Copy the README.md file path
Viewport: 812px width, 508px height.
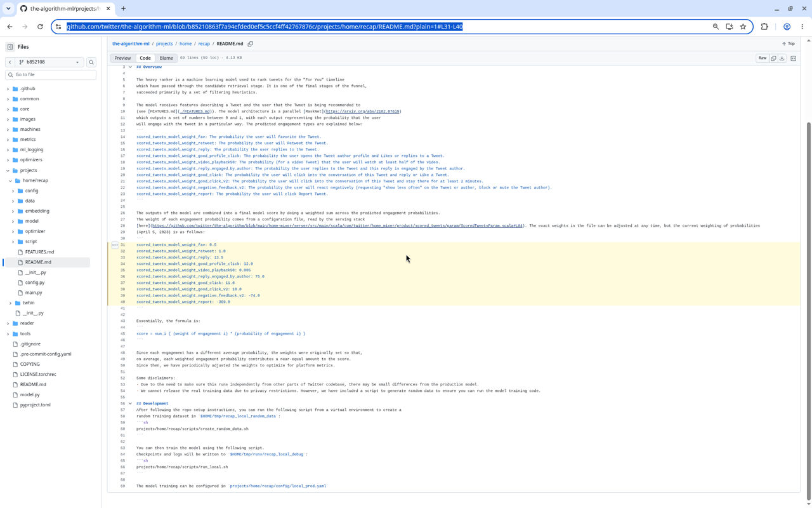251,44
